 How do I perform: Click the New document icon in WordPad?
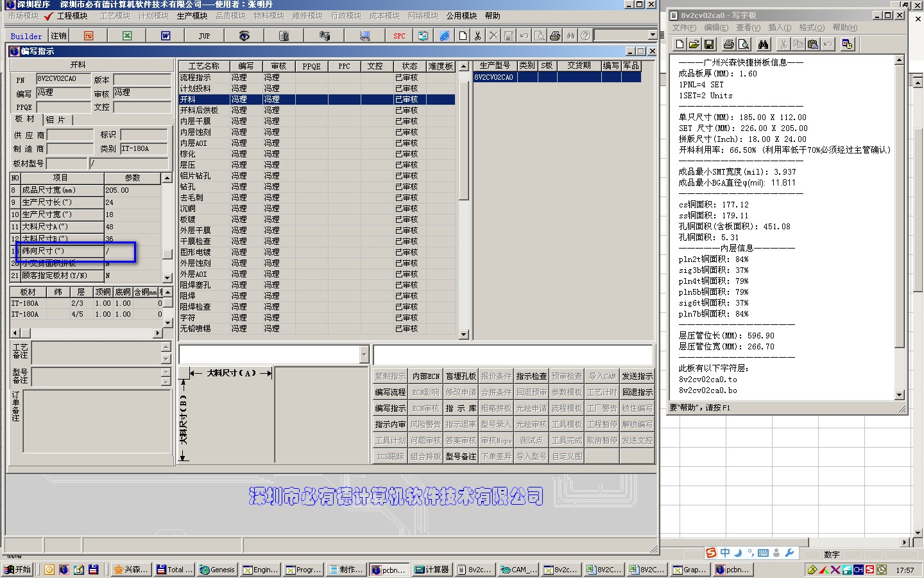click(680, 44)
